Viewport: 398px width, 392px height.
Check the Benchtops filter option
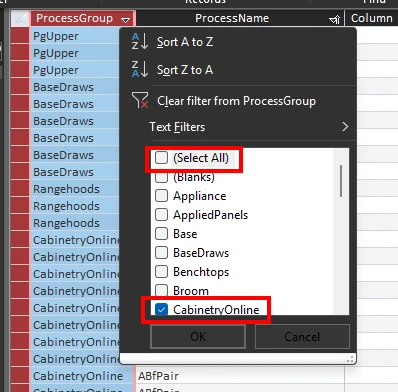point(161,272)
